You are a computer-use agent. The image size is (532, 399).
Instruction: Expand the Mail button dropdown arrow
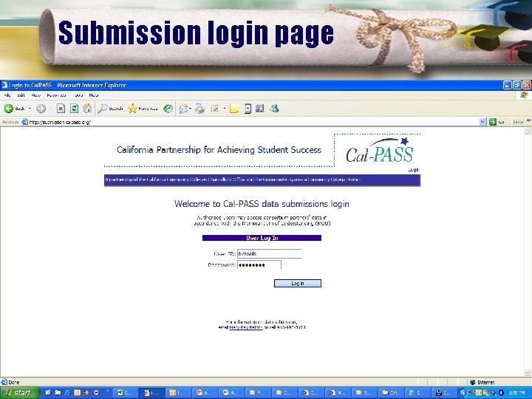coord(191,109)
